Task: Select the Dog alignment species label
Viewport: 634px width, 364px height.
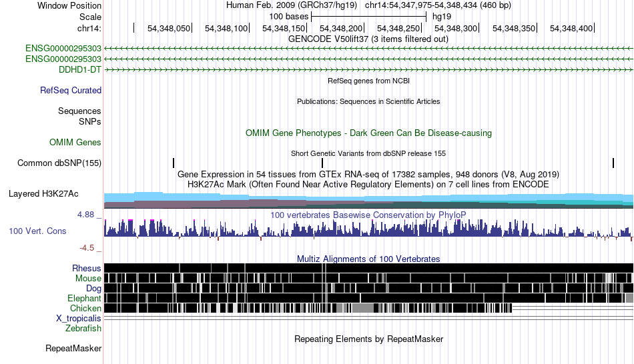Action: [94, 289]
